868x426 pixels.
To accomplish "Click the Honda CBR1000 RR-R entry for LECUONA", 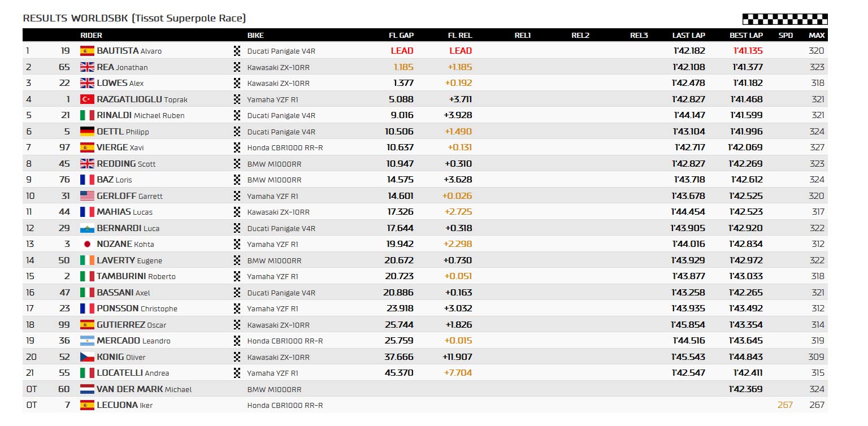I will [285, 405].
